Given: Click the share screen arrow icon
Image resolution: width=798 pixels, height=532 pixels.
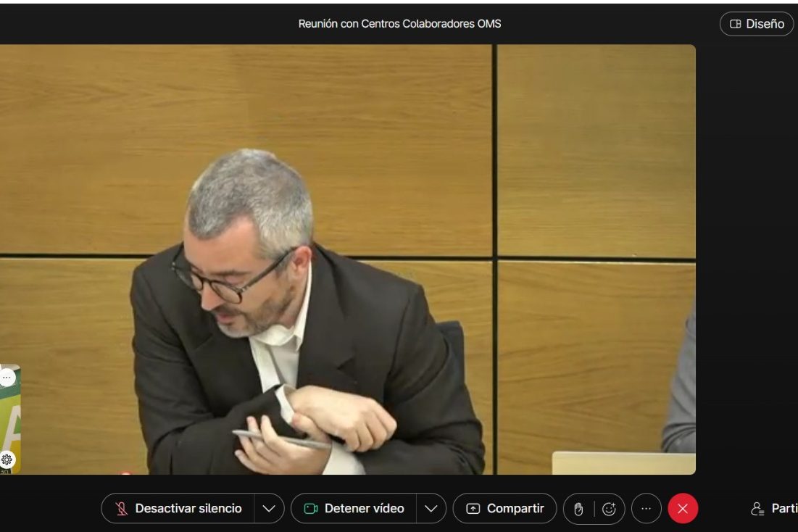Looking at the screenshot, I should coord(473,509).
